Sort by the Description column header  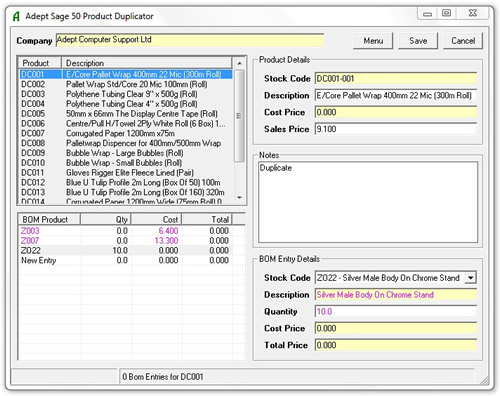(147, 63)
